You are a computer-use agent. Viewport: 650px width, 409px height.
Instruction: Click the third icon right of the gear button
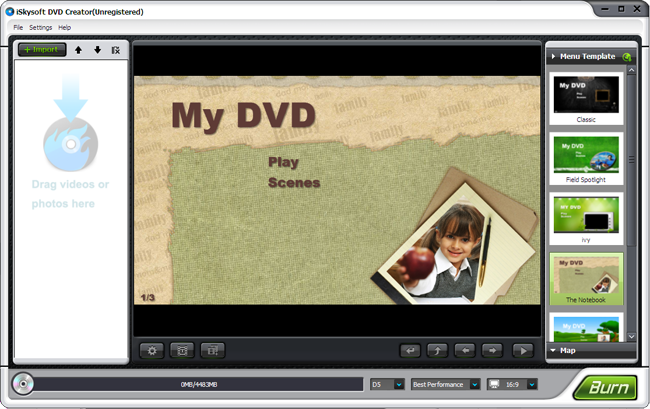tap(213, 350)
